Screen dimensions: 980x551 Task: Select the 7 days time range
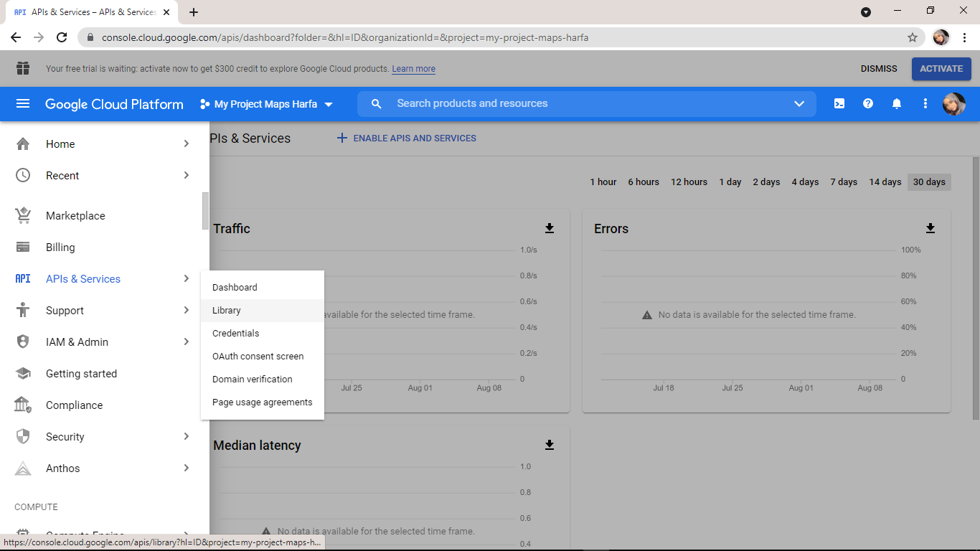pyautogui.click(x=844, y=182)
